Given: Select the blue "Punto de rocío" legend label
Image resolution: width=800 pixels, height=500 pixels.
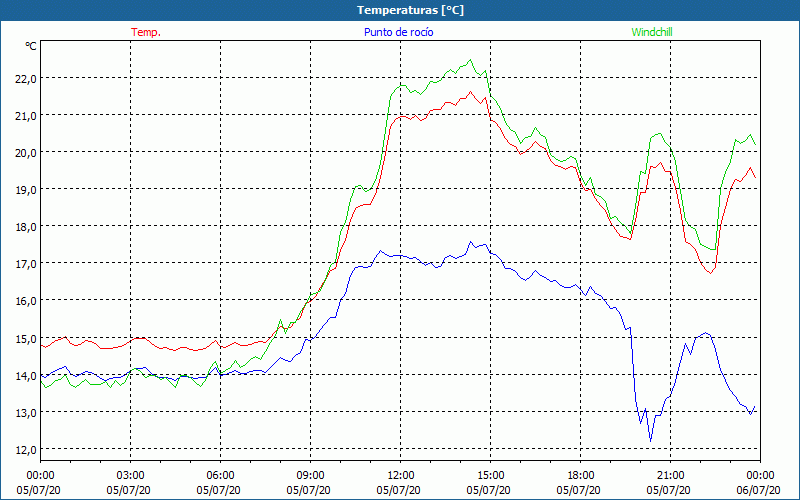Looking at the screenshot, I should tap(398, 32).
